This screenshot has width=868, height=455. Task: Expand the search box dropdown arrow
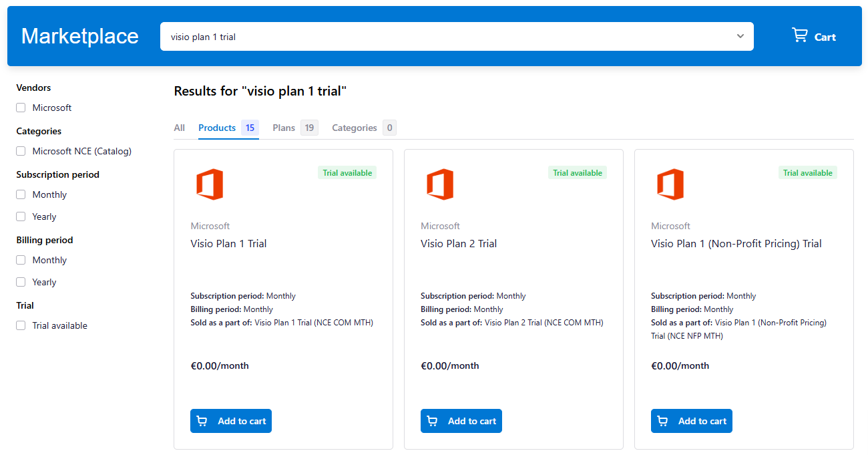point(740,36)
